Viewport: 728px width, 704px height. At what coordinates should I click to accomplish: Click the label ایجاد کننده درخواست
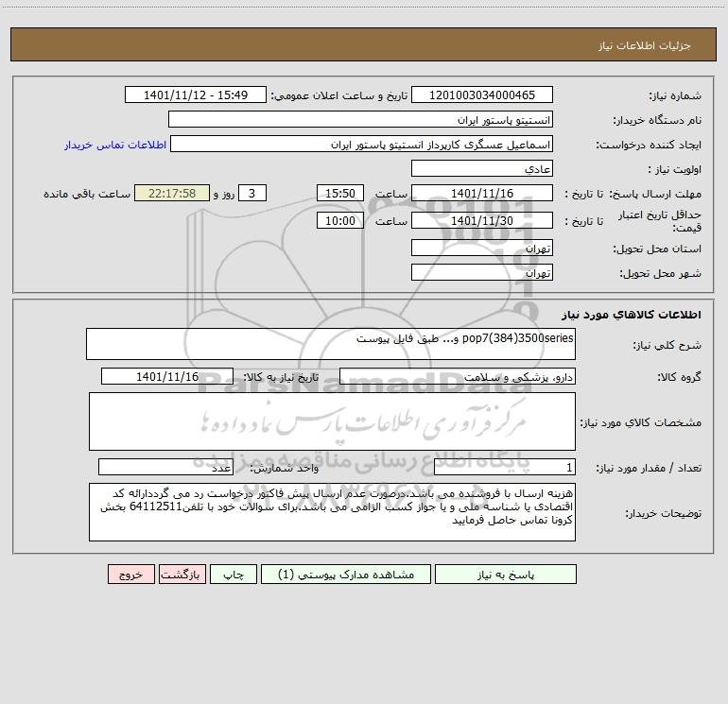tap(649, 146)
